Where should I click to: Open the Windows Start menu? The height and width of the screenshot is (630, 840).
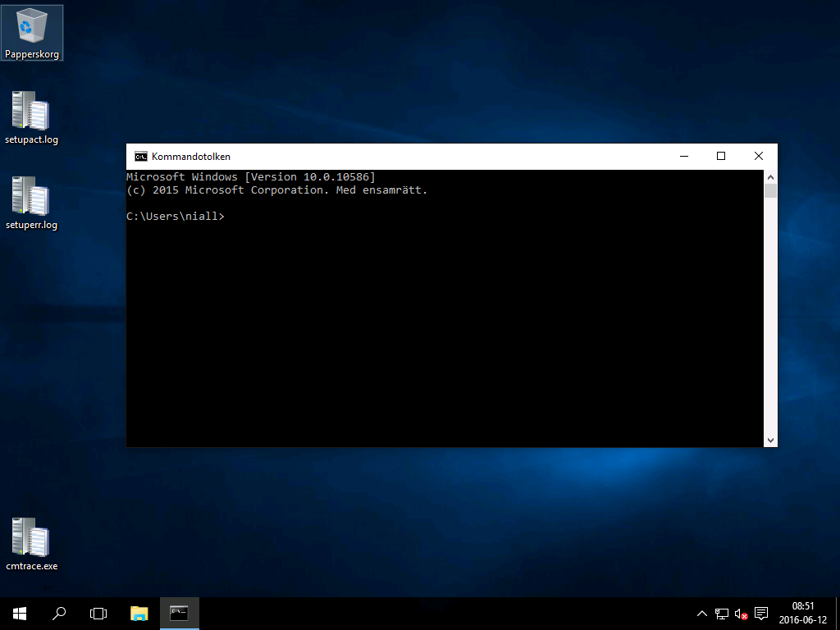point(20,614)
